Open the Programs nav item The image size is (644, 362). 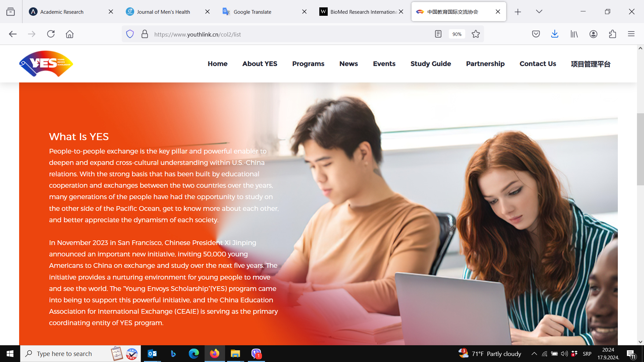coord(308,64)
